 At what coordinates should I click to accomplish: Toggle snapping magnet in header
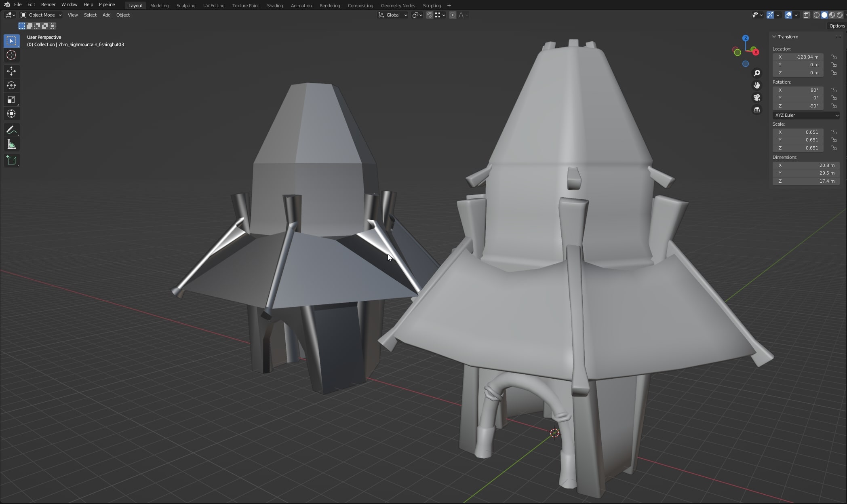click(x=430, y=15)
